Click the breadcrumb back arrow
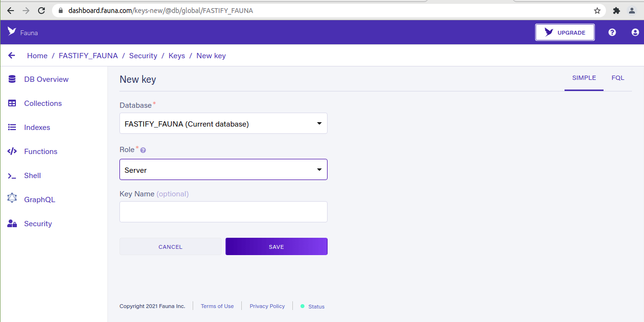The height and width of the screenshot is (322, 644). tap(12, 55)
